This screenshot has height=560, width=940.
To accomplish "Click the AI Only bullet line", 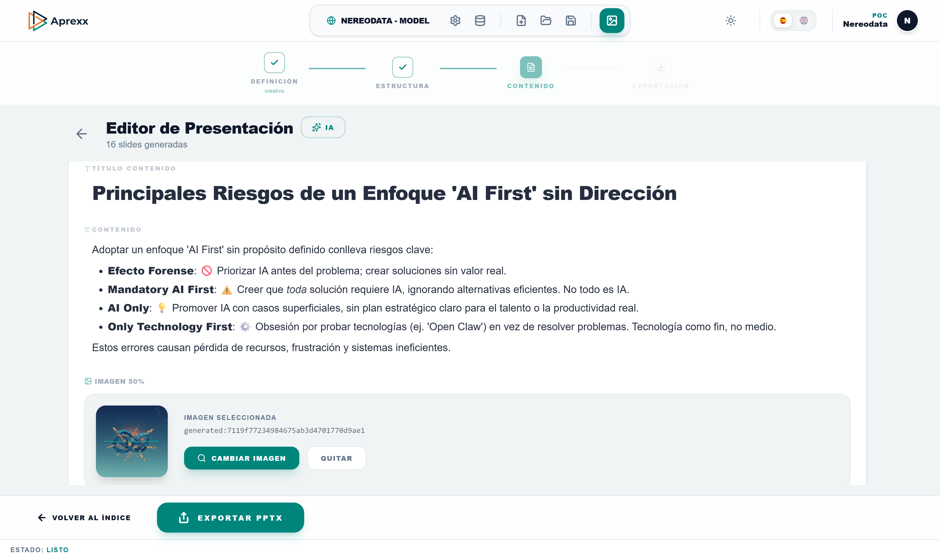I will 373,308.
